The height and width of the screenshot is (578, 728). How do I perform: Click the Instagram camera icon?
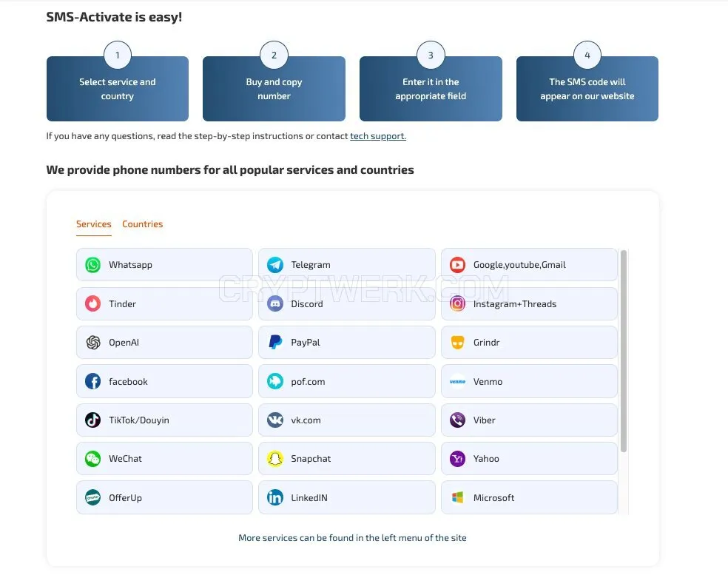point(457,303)
